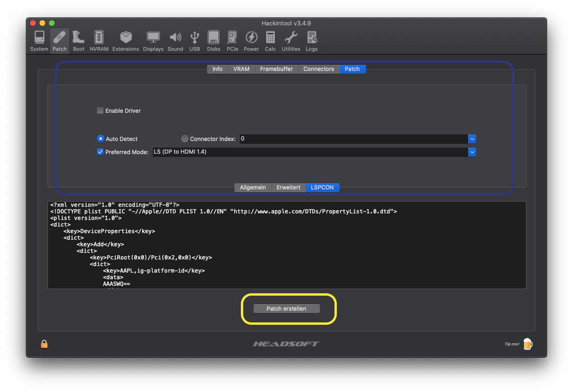Open the Power section

[x=251, y=41]
